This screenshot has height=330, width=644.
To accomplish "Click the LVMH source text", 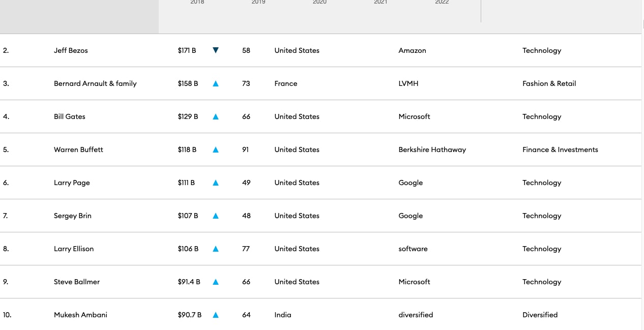I will [408, 83].
